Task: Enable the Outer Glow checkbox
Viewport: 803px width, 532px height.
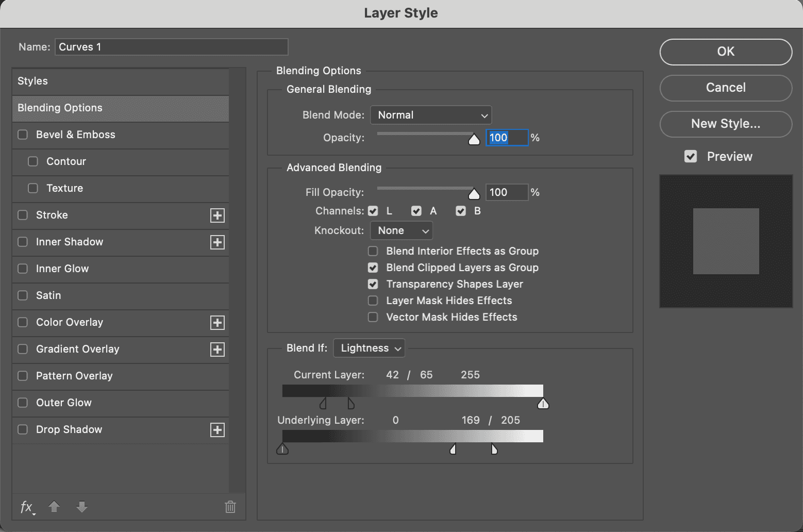Action: click(23, 403)
